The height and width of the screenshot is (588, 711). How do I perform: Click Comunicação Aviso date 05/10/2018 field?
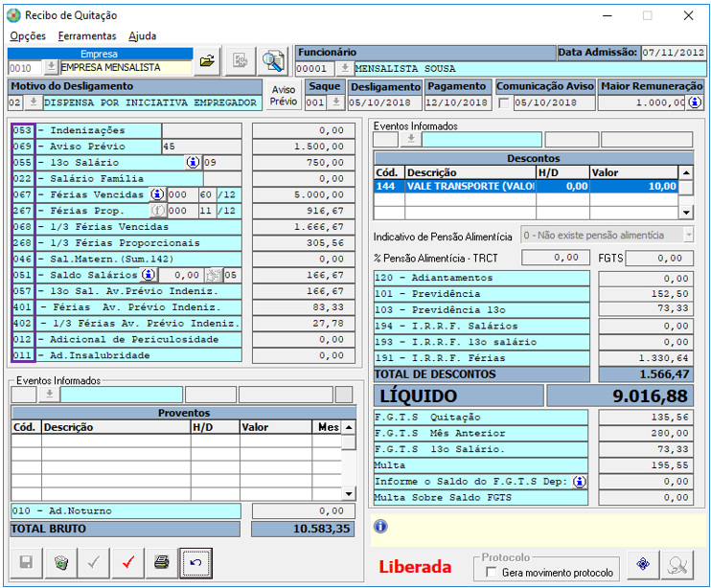point(554,102)
